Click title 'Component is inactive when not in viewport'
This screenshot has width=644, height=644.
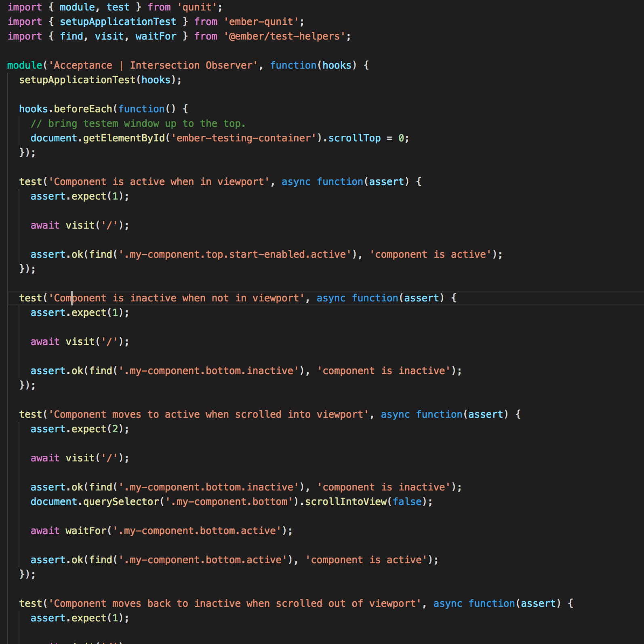[x=176, y=298]
